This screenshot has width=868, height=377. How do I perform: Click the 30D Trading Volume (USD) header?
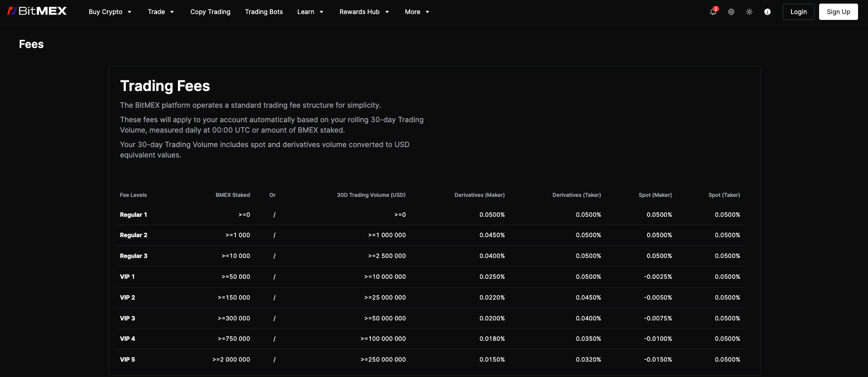371,195
